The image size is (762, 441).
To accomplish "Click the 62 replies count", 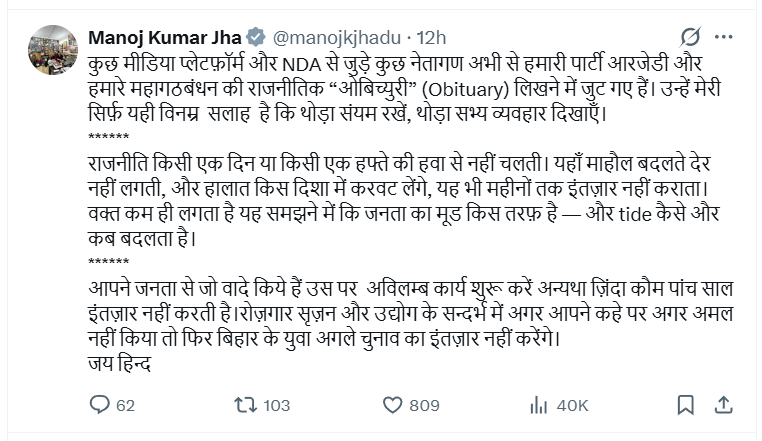I will click(125, 405).
